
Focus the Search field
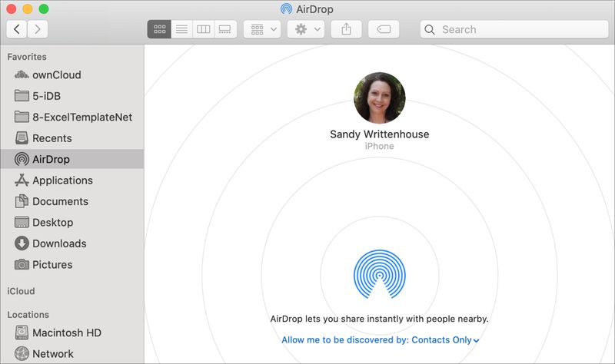click(x=514, y=29)
